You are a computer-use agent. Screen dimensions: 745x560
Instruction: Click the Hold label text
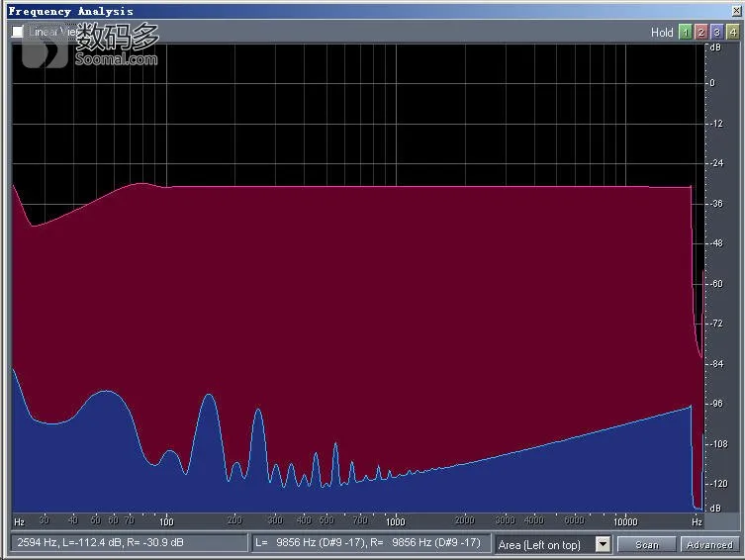click(662, 33)
